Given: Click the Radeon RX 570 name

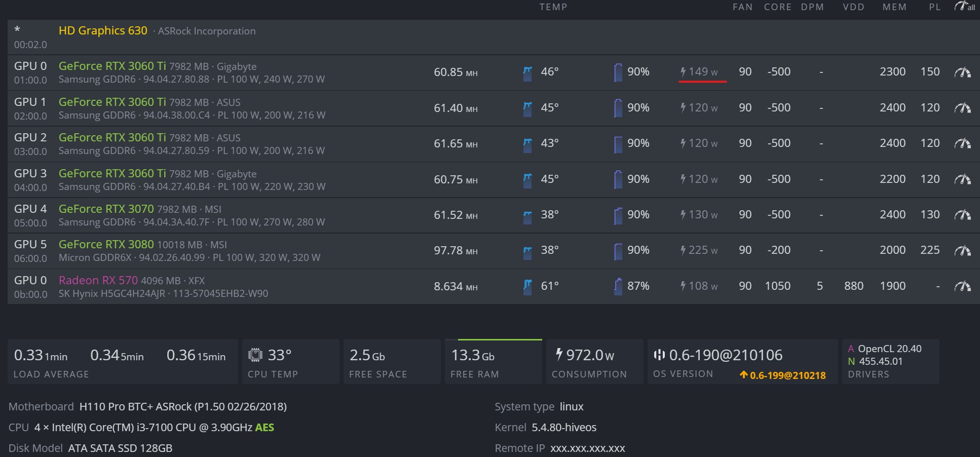Looking at the screenshot, I should coord(98,280).
